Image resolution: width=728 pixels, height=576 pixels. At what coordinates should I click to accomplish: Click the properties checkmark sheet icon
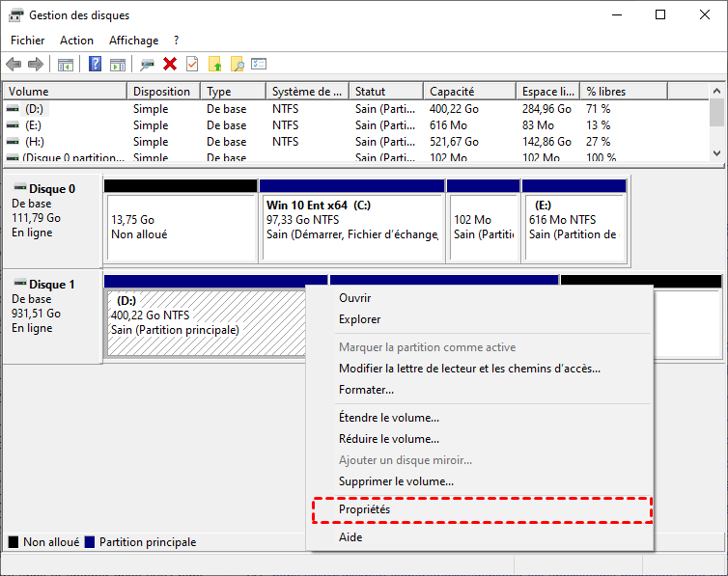[x=192, y=65]
